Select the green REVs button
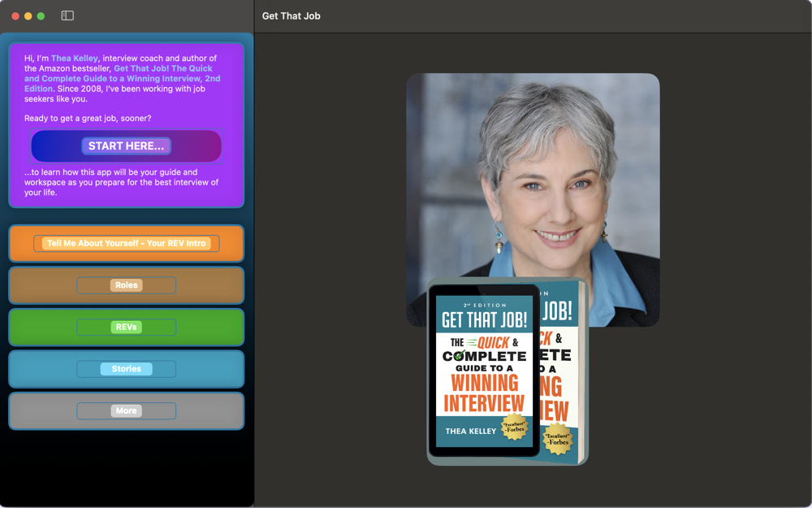This screenshot has width=812, height=508. (x=127, y=327)
